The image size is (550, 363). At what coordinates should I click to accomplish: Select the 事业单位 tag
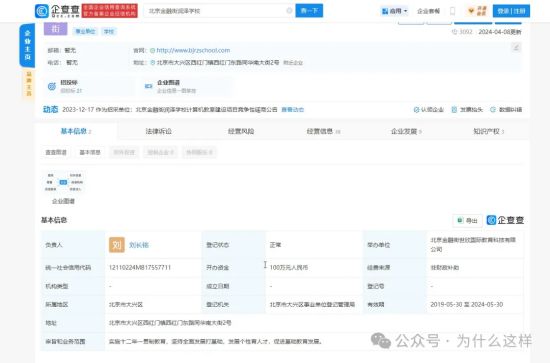(85, 32)
